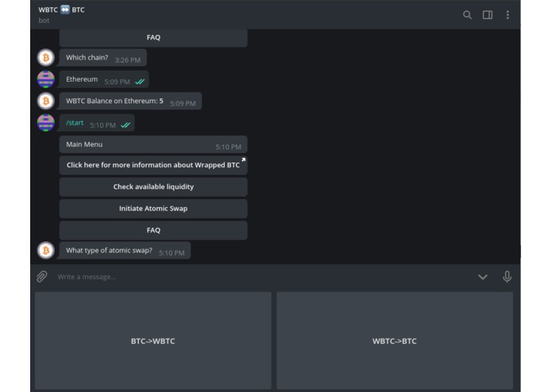Open search in the chat header
Image resolution: width=552 pixels, height=392 pixels.
coord(467,15)
